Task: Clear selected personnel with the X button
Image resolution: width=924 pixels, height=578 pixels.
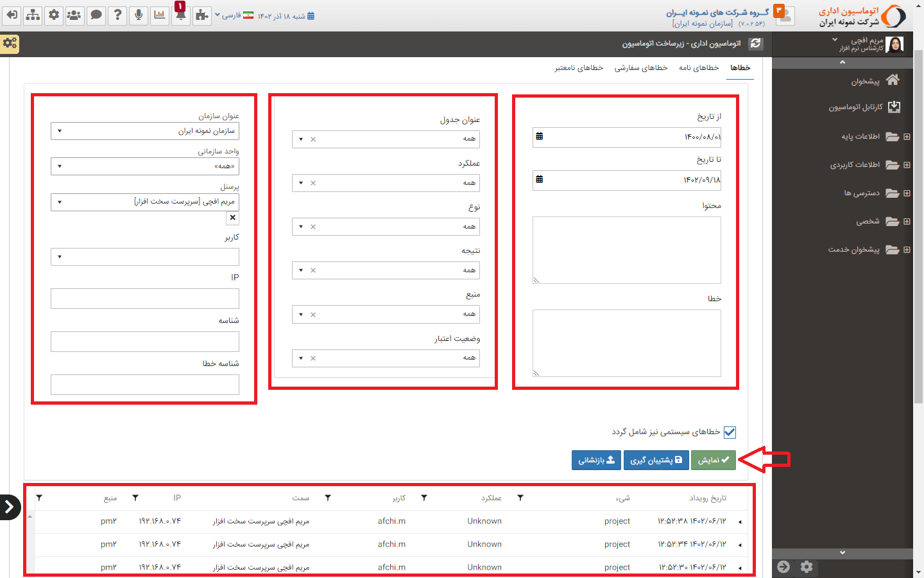Action: 232,217
